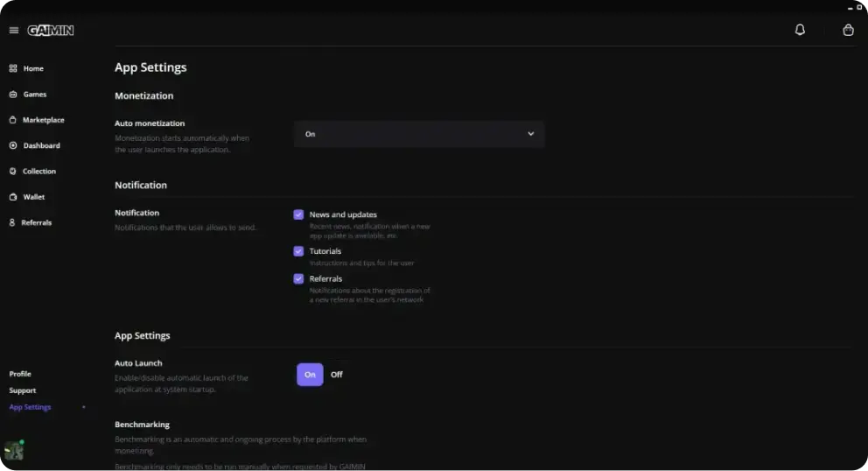Open the Dashboard menu item
Image resolution: width=868 pixels, height=471 pixels.
click(41, 145)
